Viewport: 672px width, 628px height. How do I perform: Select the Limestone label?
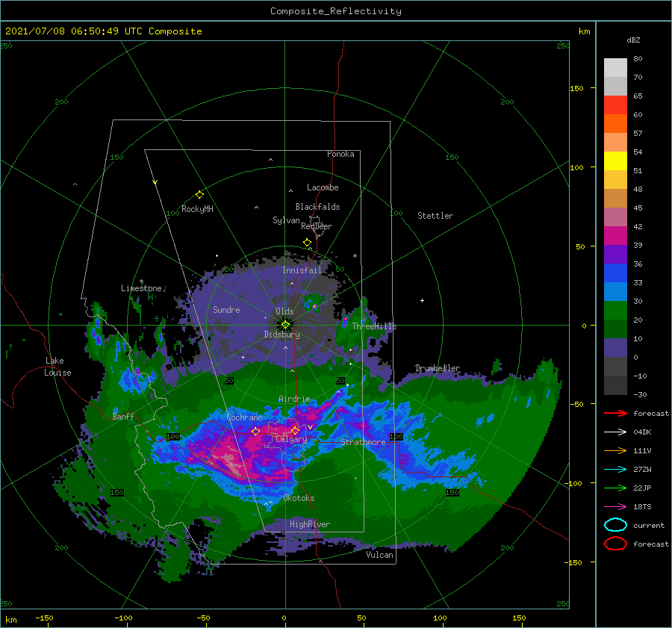pyautogui.click(x=141, y=288)
